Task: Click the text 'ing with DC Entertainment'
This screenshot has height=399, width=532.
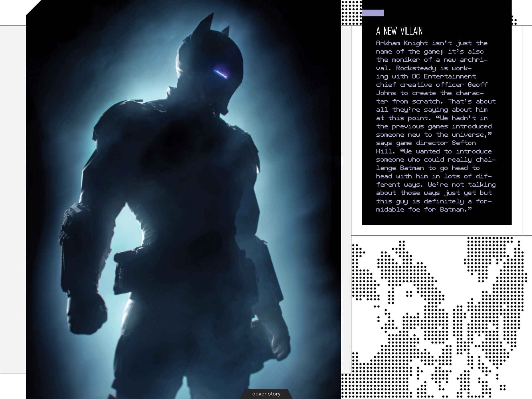Action: click(x=426, y=76)
